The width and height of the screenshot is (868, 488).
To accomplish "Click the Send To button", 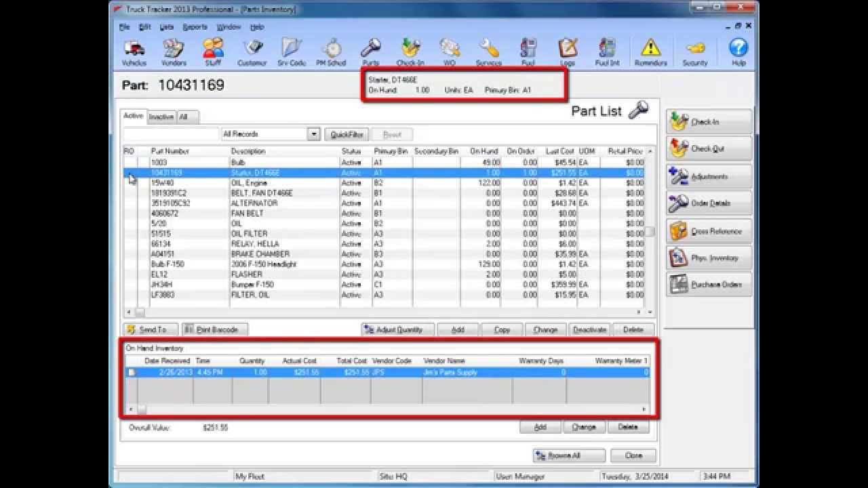I will point(151,329).
